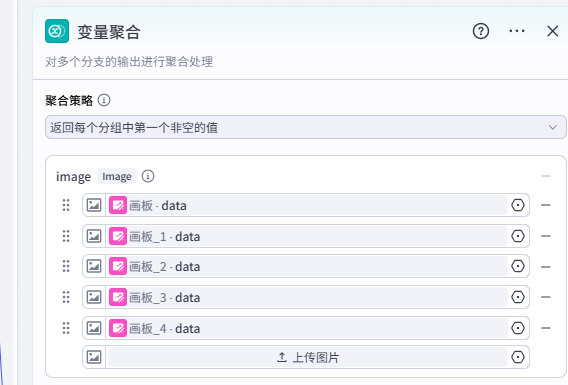Click the info icon beside 聚合策略

coord(104,100)
